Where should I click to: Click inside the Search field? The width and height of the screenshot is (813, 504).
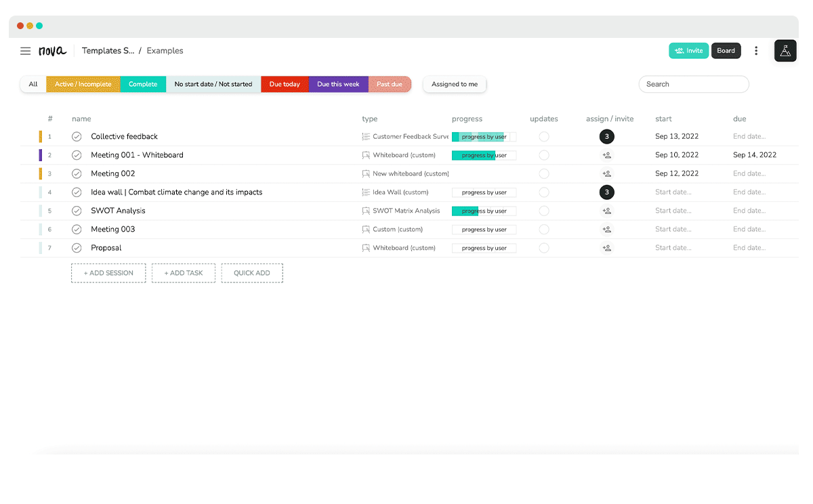tap(693, 84)
